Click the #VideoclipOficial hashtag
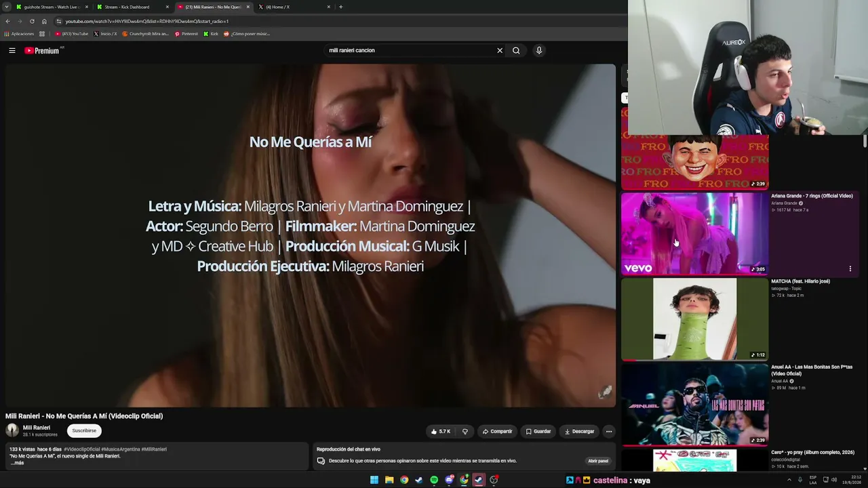The width and height of the screenshot is (868, 488). [x=81, y=449]
